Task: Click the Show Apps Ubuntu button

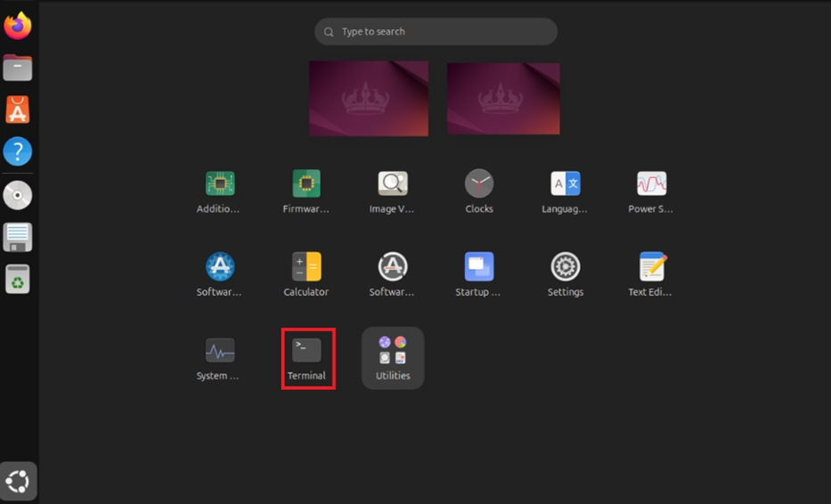Action: 18,482
